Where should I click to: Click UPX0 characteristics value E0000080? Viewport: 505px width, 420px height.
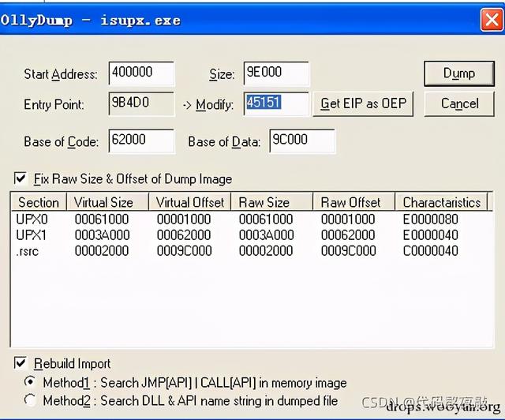coord(431,219)
